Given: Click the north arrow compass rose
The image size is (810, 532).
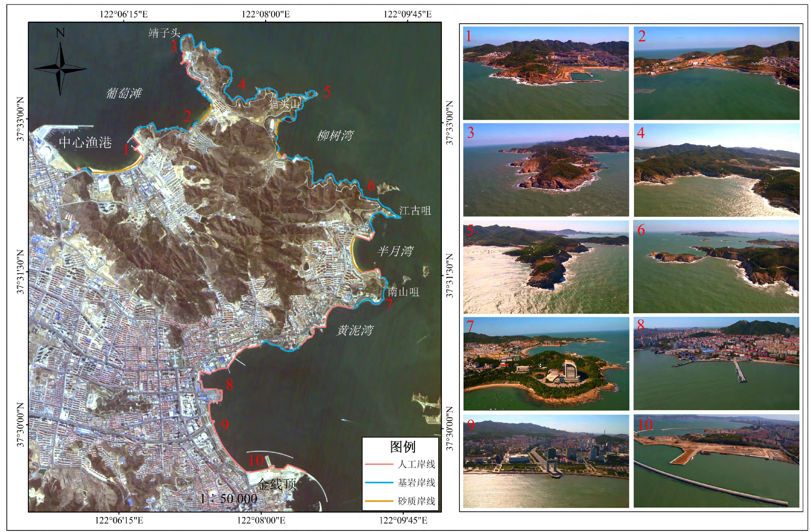Looking at the screenshot, I should pos(60,68).
